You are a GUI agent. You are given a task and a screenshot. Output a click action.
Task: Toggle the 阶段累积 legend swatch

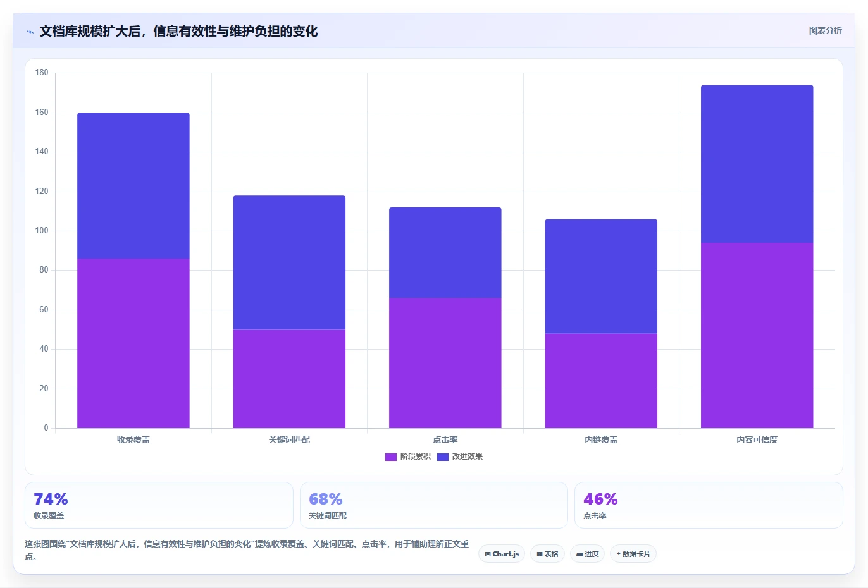pyautogui.click(x=391, y=456)
